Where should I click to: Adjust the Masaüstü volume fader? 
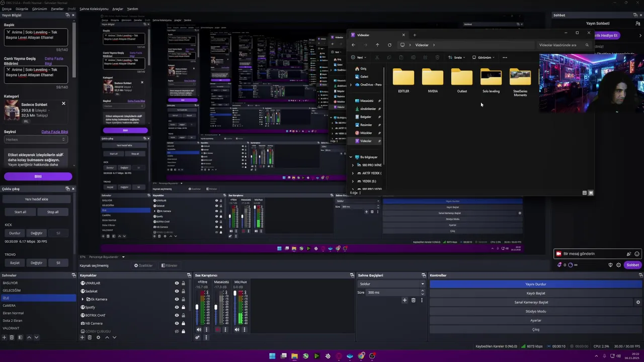click(x=216, y=307)
